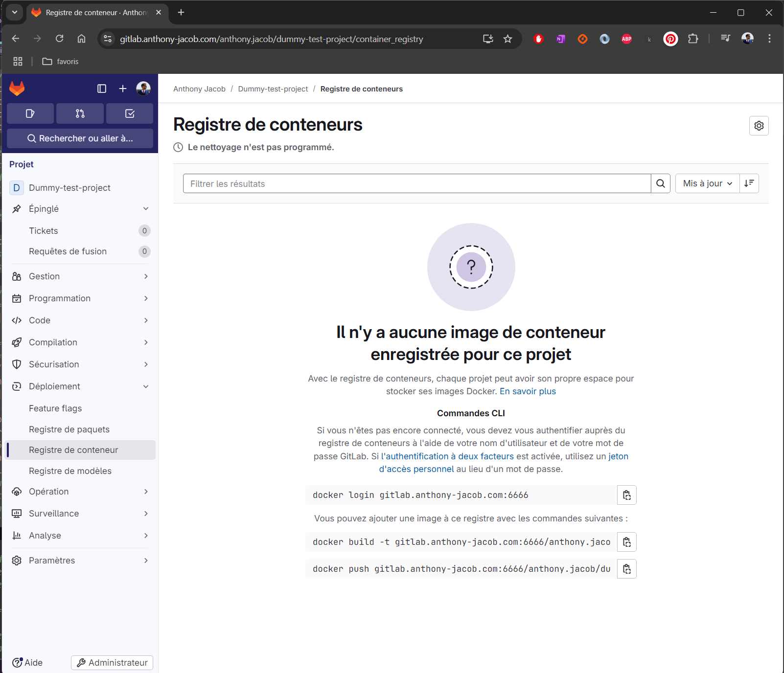Screen dimensions: 784x673
Task: Expand the Analyse menu
Action: pos(80,536)
